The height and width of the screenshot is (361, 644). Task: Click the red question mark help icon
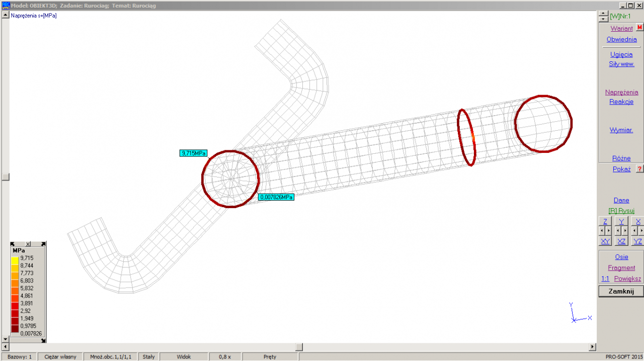tap(639, 169)
